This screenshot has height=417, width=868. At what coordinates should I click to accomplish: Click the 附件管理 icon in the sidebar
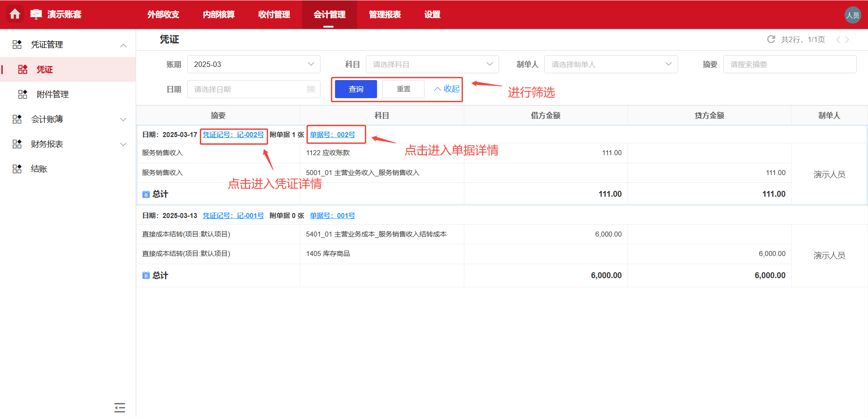22,94
